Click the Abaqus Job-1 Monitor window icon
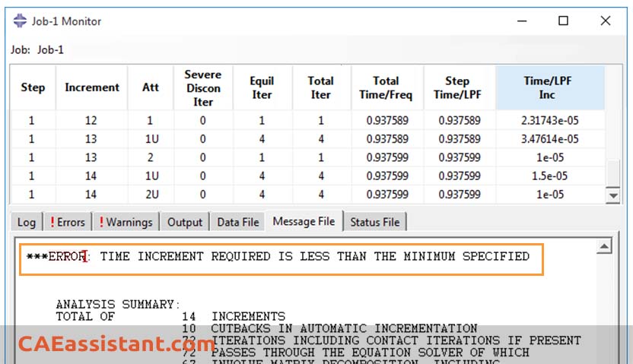 pyautogui.click(x=20, y=21)
